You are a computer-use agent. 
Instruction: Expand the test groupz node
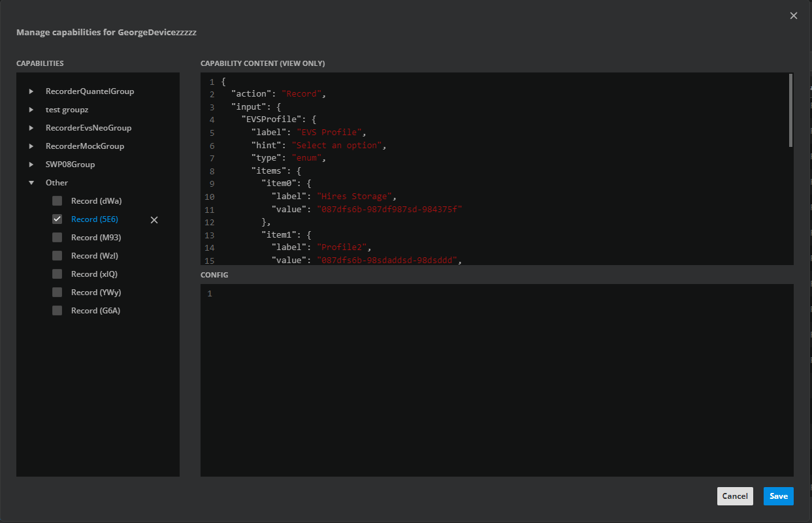31,110
